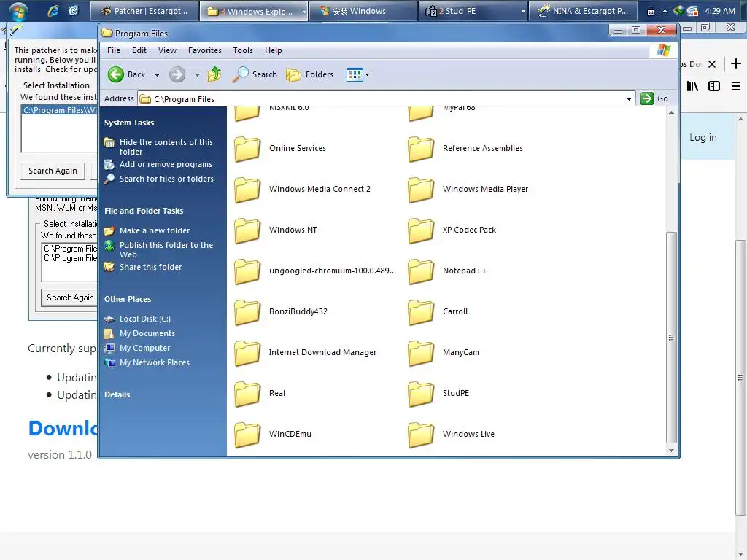
Task: Select the Real folder icon
Action: click(x=247, y=394)
